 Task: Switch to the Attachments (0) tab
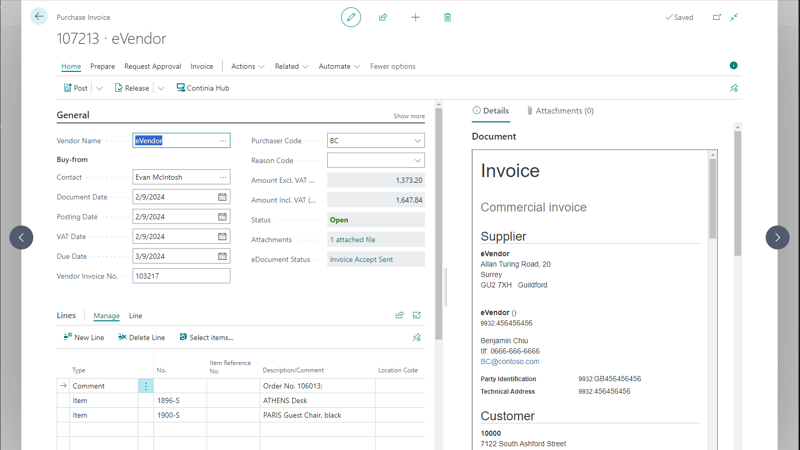point(560,111)
